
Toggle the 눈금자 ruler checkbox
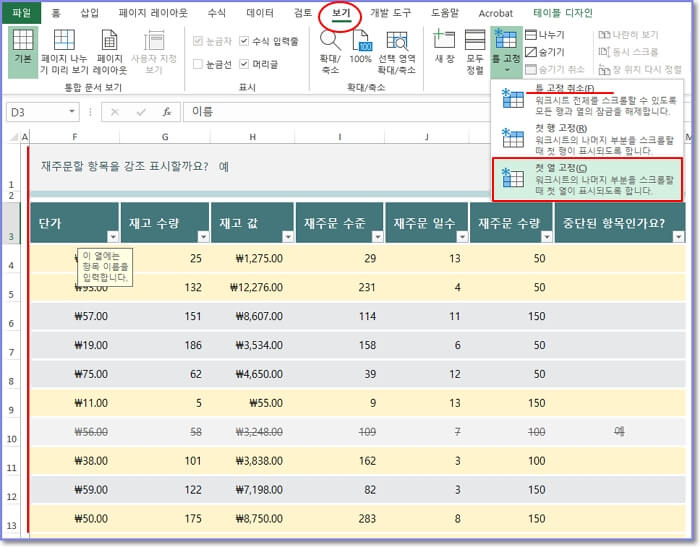198,41
